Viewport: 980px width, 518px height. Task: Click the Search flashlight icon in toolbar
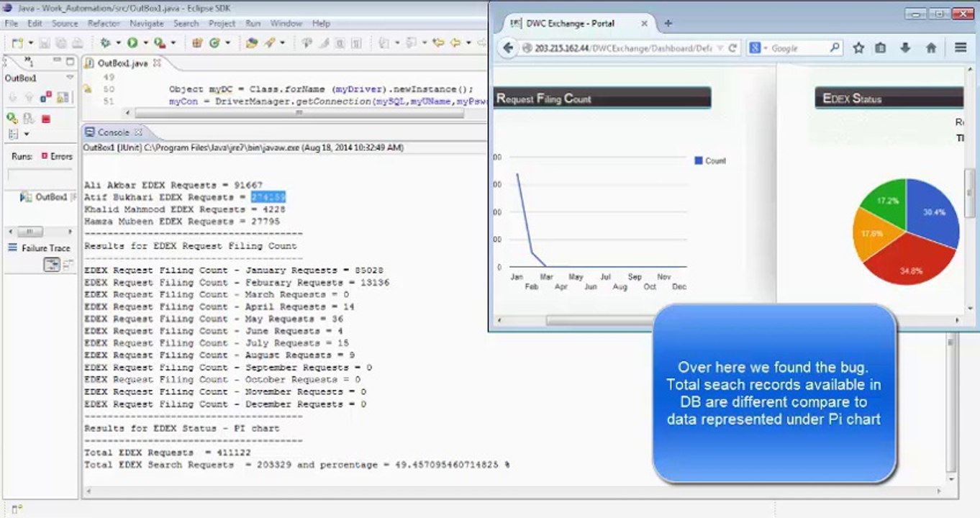click(270, 43)
